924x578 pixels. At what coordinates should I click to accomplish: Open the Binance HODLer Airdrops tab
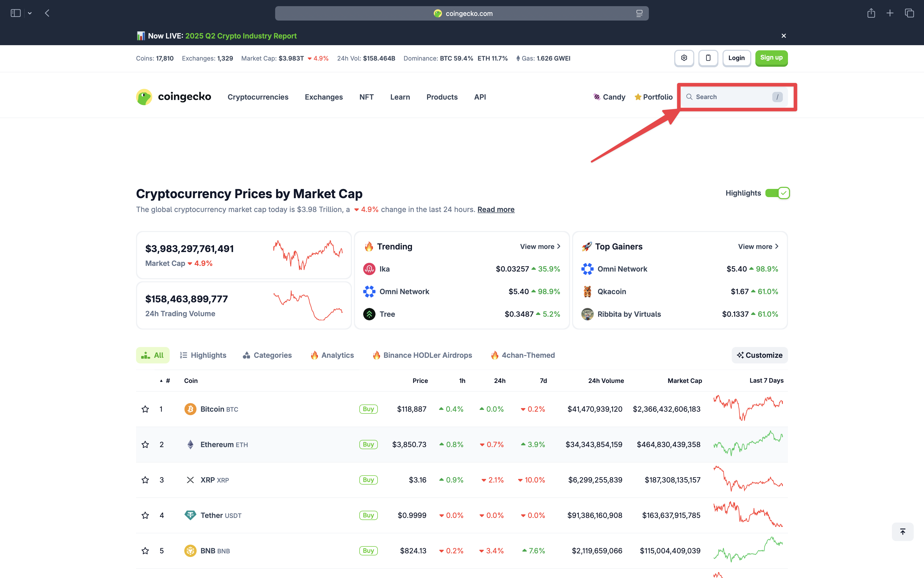[x=422, y=355]
